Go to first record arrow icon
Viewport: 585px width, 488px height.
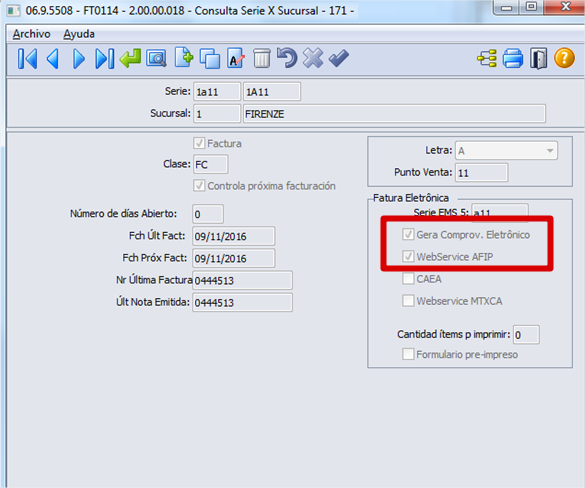pyautogui.click(x=27, y=59)
